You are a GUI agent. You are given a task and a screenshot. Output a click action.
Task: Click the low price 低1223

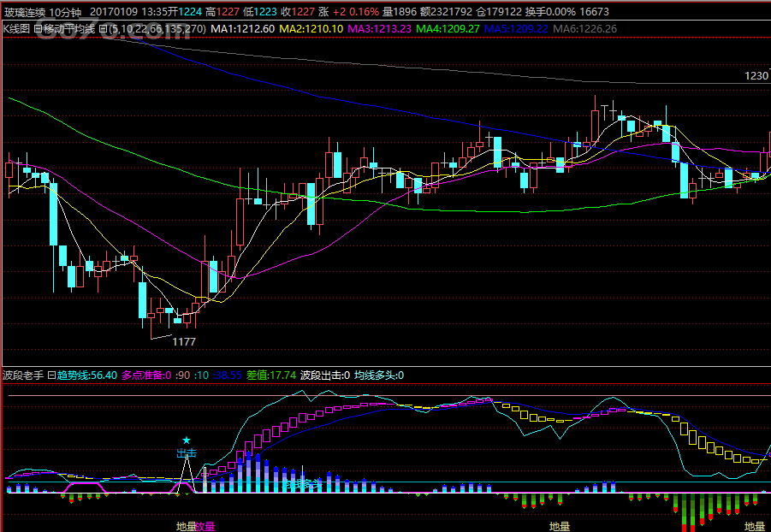tap(261, 11)
